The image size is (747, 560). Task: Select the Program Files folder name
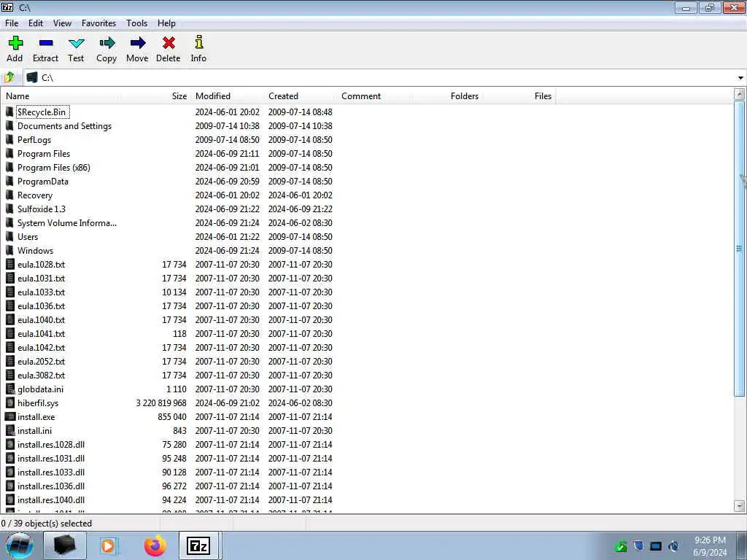pos(44,153)
